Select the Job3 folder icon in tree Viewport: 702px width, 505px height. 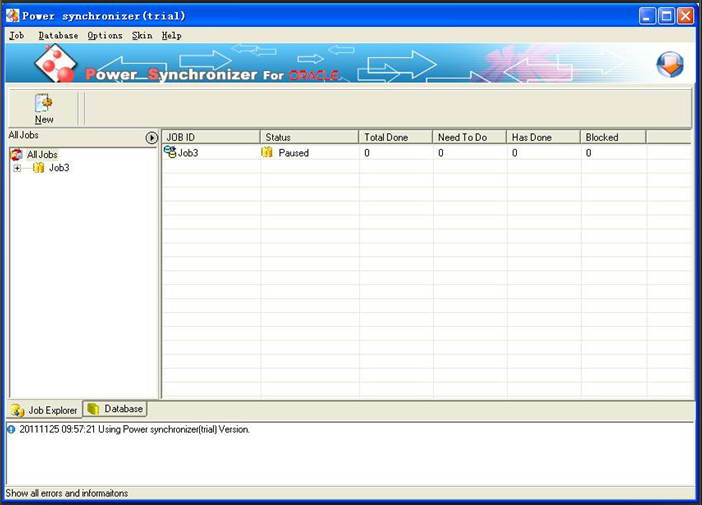(x=38, y=168)
